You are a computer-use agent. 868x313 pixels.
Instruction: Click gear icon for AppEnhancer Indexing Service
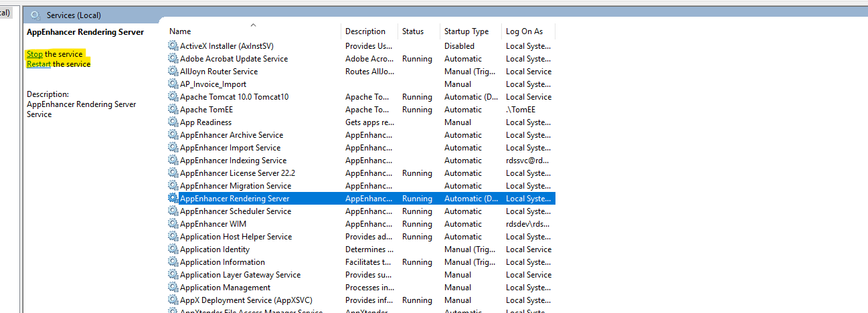(x=173, y=161)
